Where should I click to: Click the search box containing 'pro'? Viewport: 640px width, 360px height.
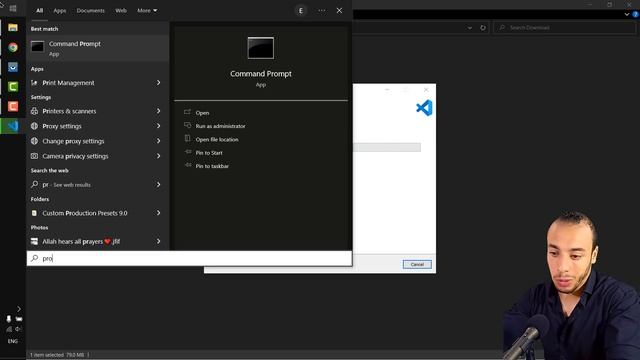189,258
